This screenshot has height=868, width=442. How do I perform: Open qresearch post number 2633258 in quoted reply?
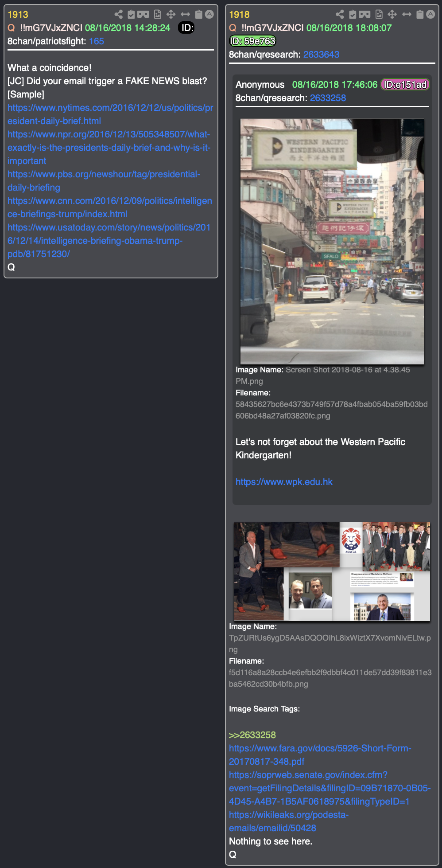tap(328, 98)
